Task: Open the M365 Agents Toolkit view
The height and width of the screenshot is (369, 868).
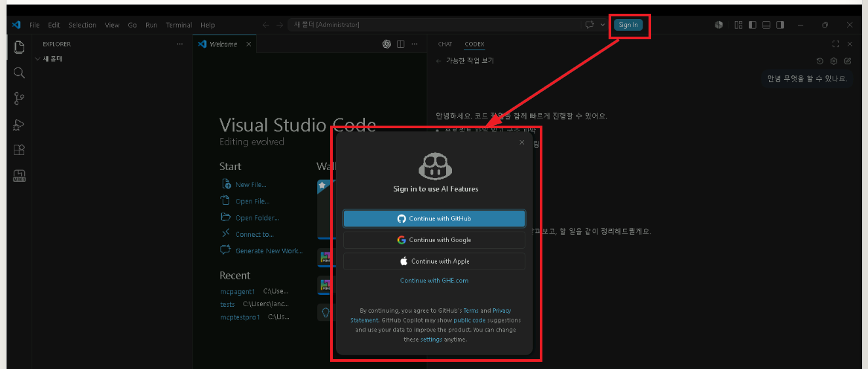Action: coord(19,175)
